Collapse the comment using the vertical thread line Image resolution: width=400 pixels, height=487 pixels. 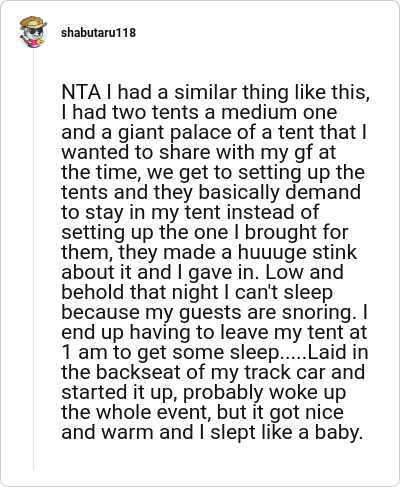[33, 259]
